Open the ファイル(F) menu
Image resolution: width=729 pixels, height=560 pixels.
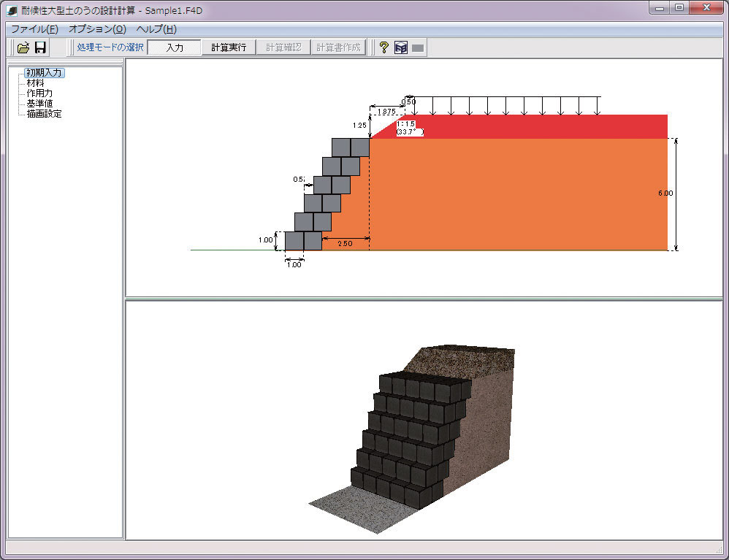(34, 29)
